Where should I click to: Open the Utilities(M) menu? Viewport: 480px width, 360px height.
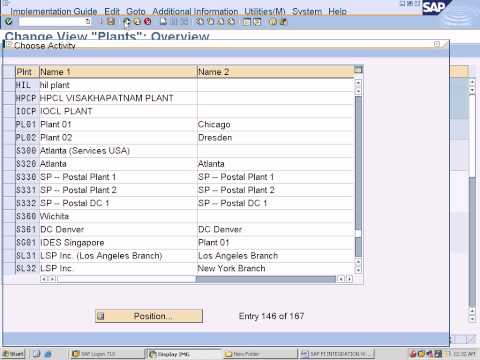265,11
